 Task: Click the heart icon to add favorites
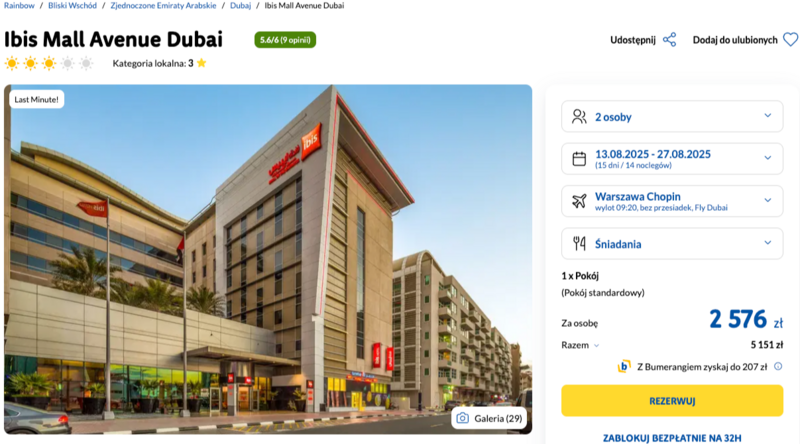coord(790,40)
